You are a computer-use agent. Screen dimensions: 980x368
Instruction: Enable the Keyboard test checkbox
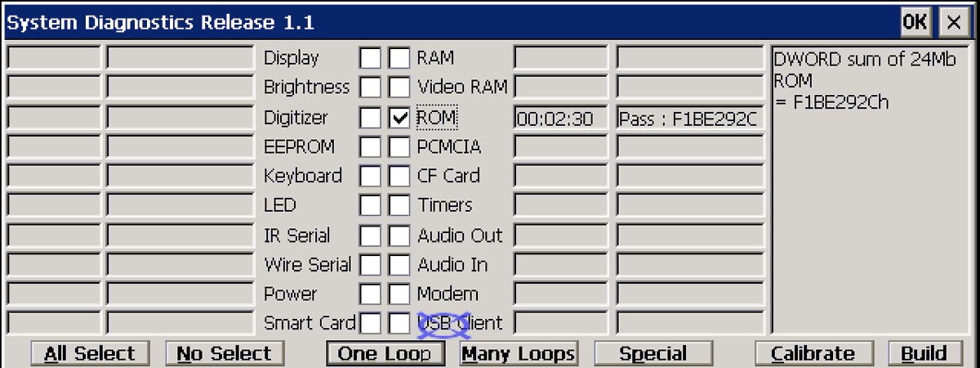[371, 176]
